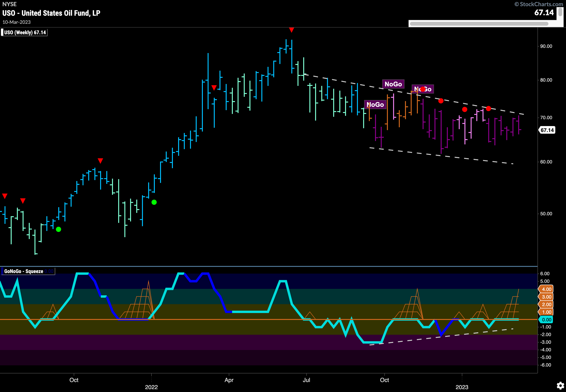The height and width of the screenshot is (392, 566).
Task: Click the NYSE exchange label
Action: click(9, 4)
